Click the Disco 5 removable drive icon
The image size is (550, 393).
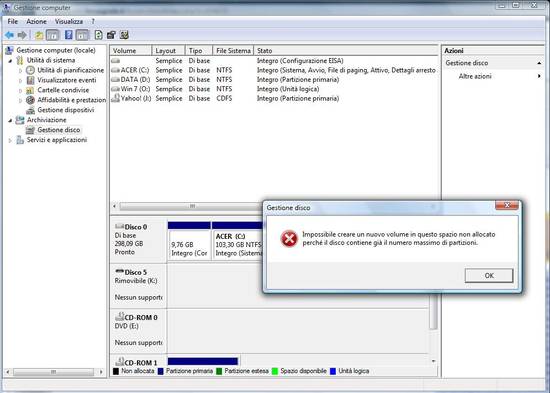coord(120,272)
